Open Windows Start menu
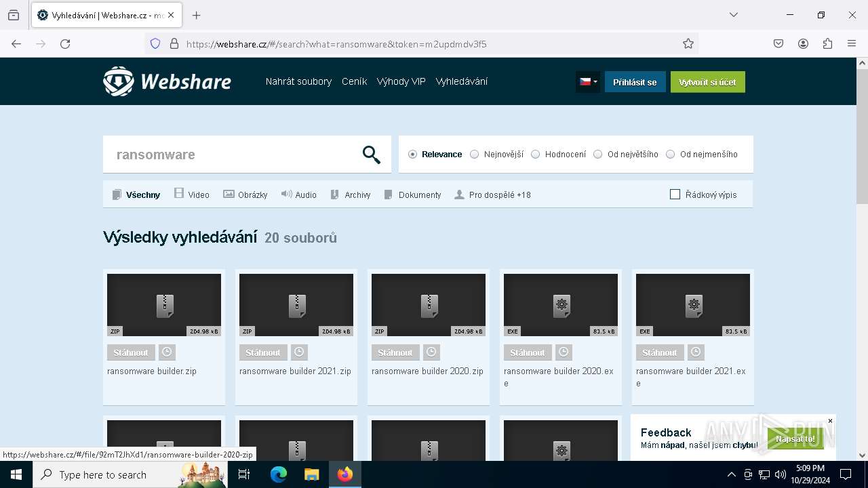Screen dimensions: 868x488 coord(16,474)
